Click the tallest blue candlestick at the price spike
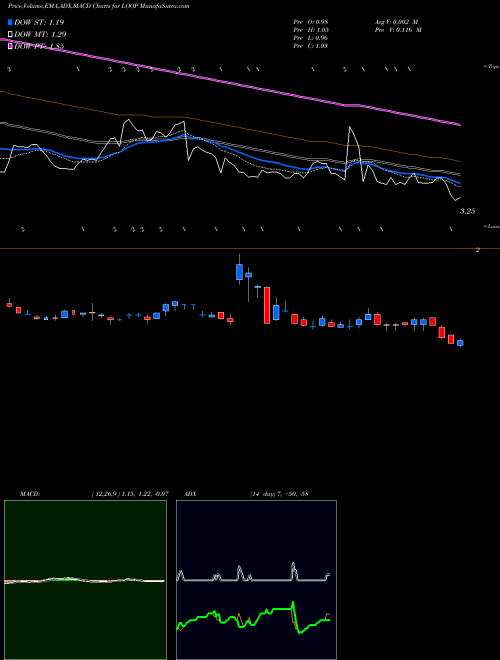 click(239, 271)
